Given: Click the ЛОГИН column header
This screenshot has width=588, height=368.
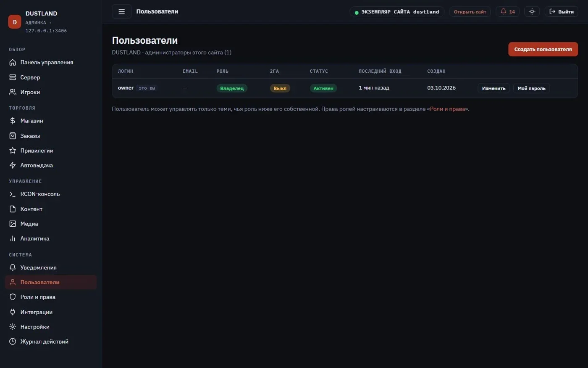Looking at the screenshot, I should tap(126, 71).
